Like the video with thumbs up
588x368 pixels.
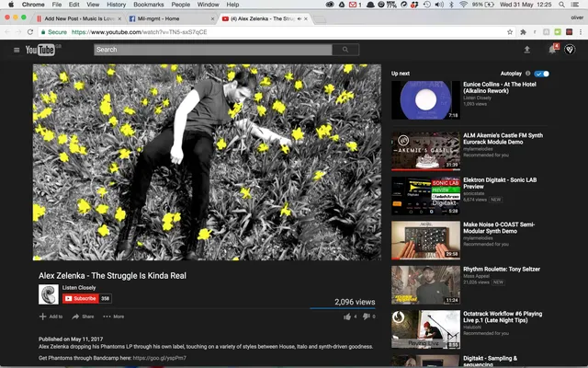tap(347, 316)
